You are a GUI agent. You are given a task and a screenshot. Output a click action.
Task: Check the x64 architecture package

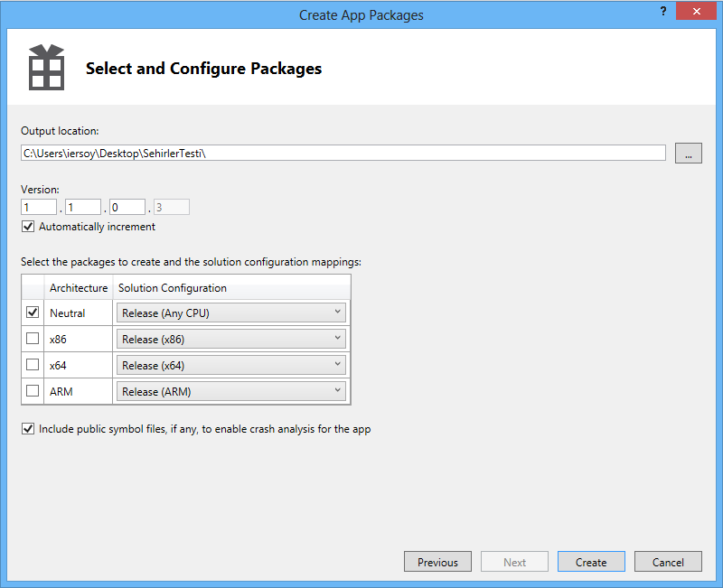coord(33,365)
